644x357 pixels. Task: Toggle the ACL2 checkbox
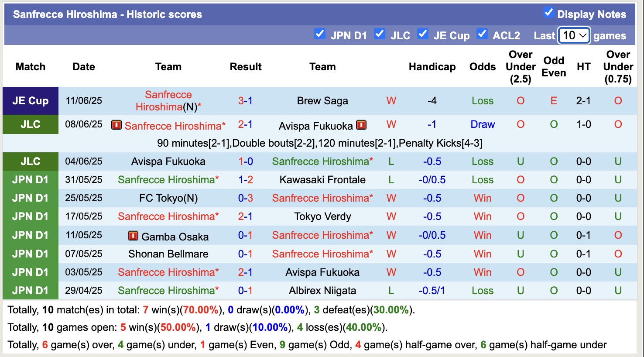(x=483, y=34)
